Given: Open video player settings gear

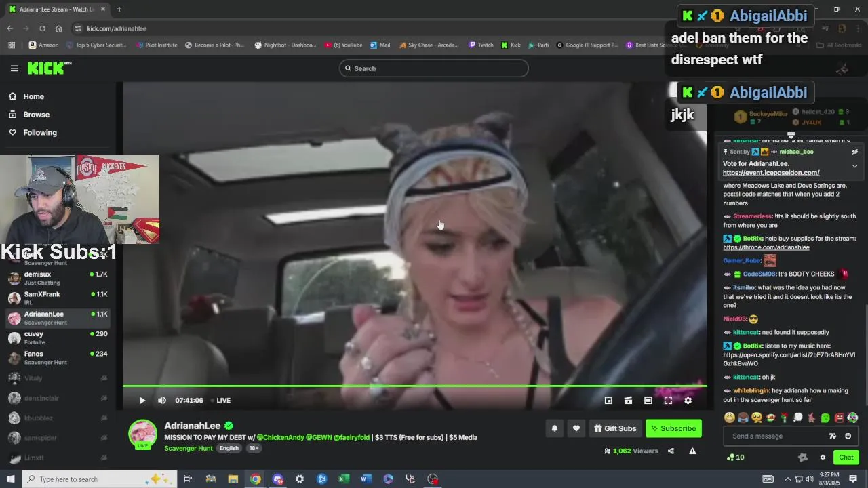Looking at the screenshot, I should 688,401.
